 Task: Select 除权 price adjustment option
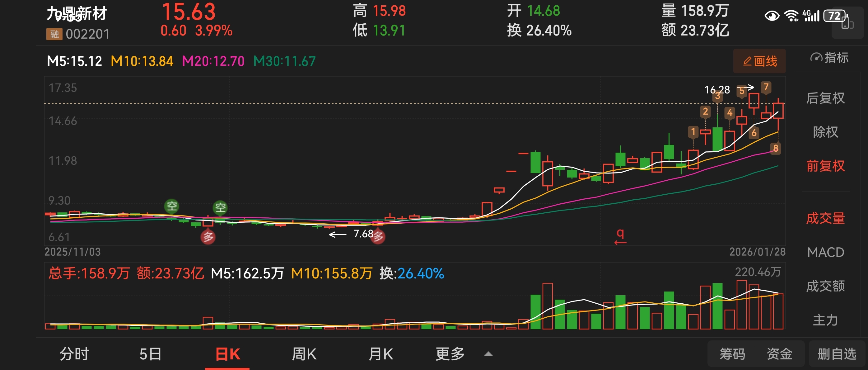point(825,132)
